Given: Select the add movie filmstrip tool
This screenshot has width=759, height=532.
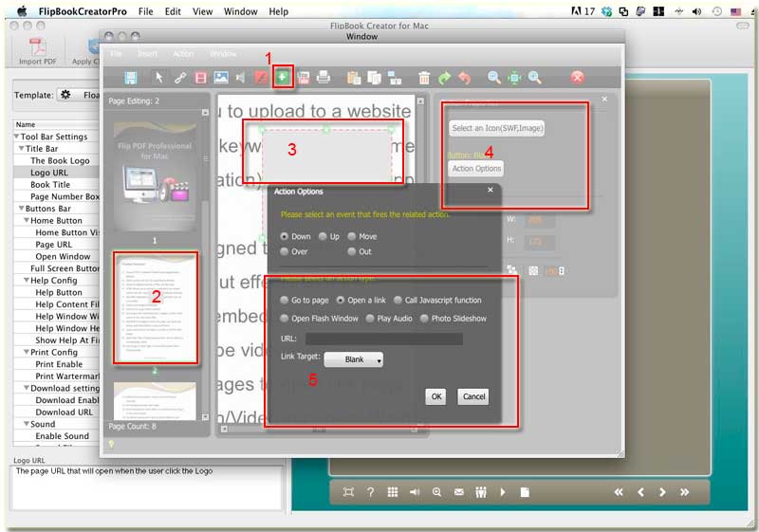Looking at the screenshot, I should [x=200, y=78].
